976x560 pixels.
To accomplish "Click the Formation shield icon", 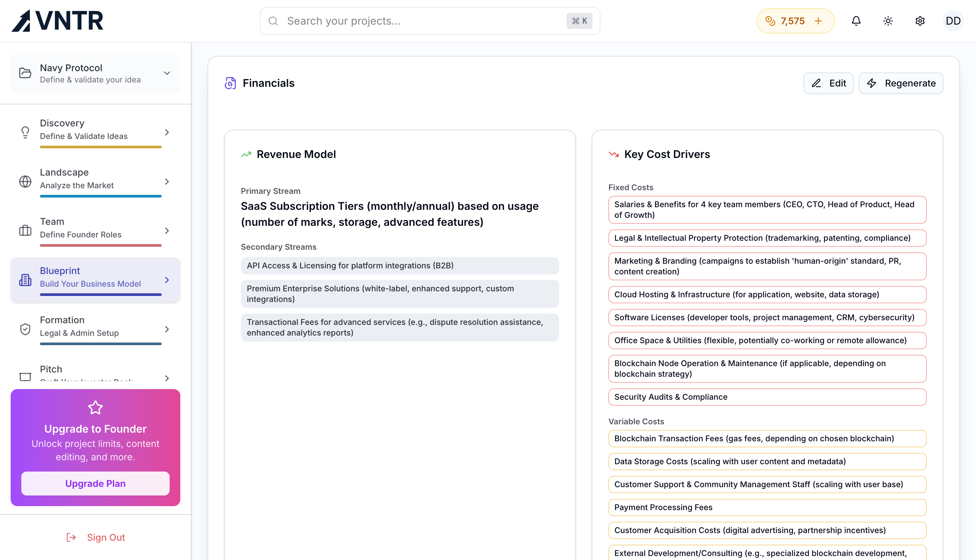I will [x=25, y=329].
